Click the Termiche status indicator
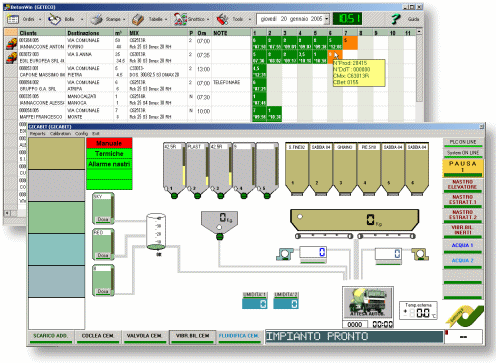 pyautogui.click(x=109, y=154)
